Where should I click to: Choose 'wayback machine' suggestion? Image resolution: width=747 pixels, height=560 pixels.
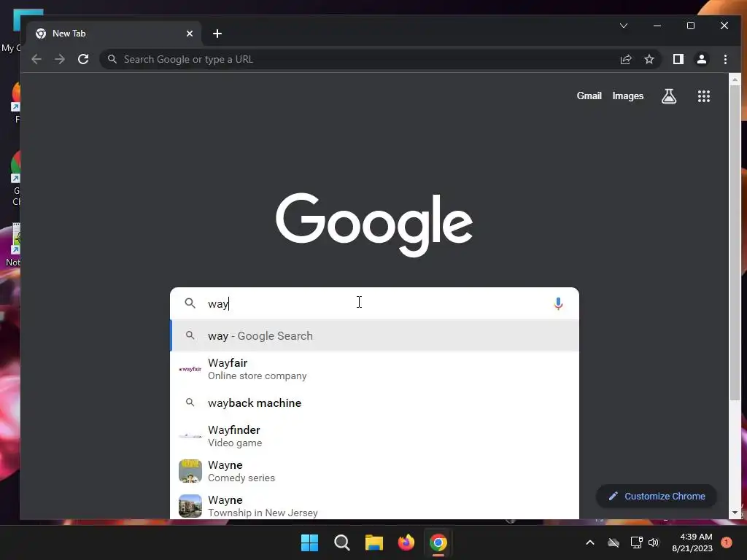coord(374,402)
